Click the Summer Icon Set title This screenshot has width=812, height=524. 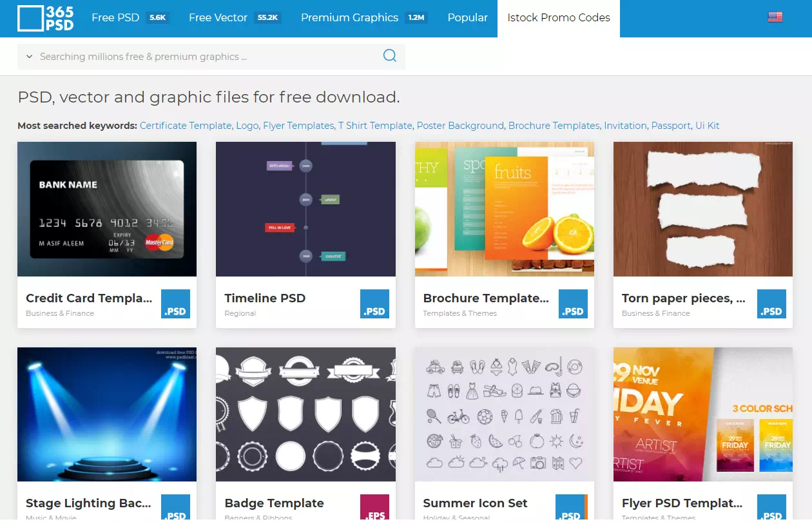click(476, 503)
